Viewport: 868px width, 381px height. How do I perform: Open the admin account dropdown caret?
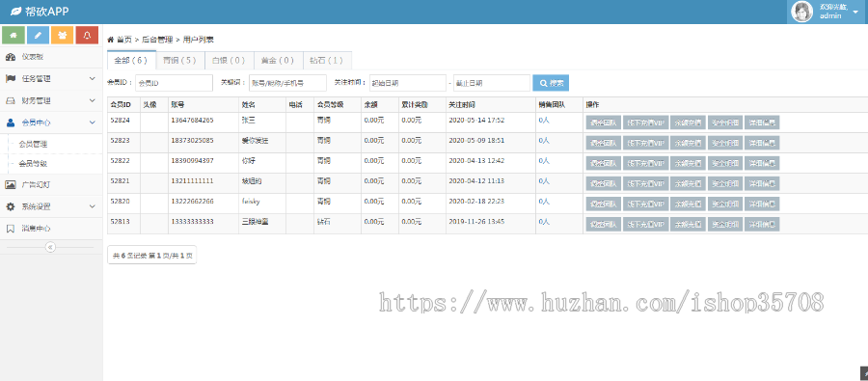pyautogui.click(x=855, y=12)
